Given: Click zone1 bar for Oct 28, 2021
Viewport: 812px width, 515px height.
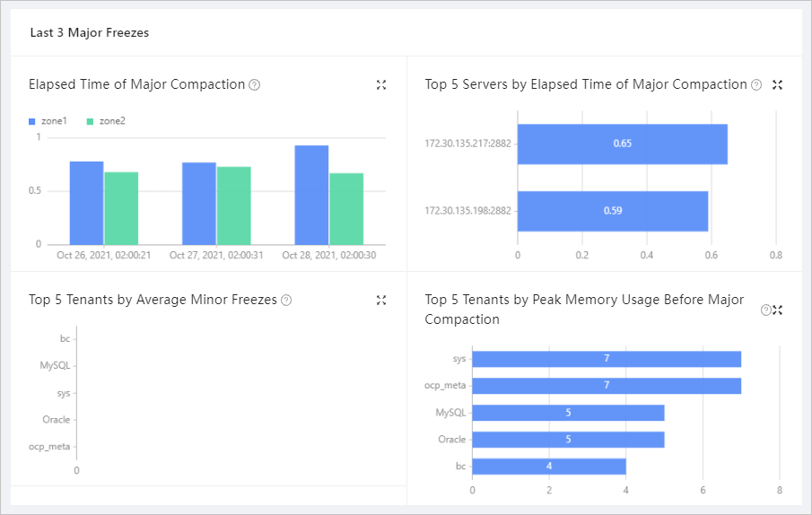Looking at the screenshot, I should point(311,195).
